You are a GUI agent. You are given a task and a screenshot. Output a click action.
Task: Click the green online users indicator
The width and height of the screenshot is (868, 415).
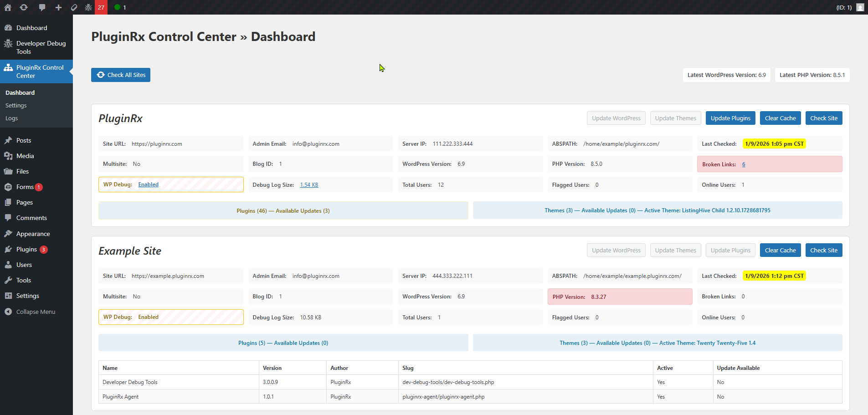pyautogui.click(x=120, y=7)
